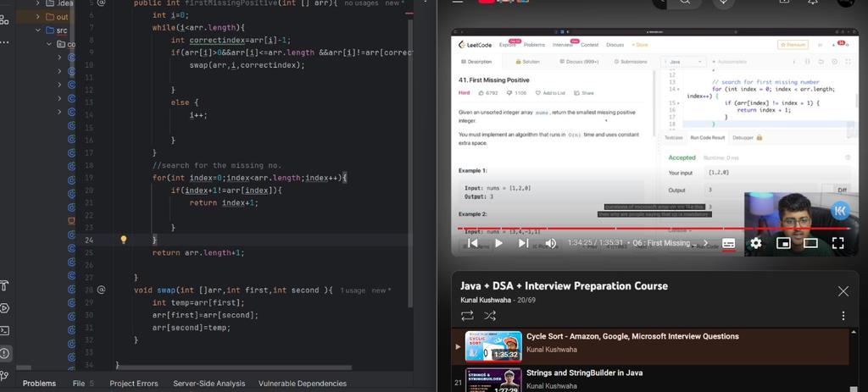Expand the .idea folder

(37, 3)
